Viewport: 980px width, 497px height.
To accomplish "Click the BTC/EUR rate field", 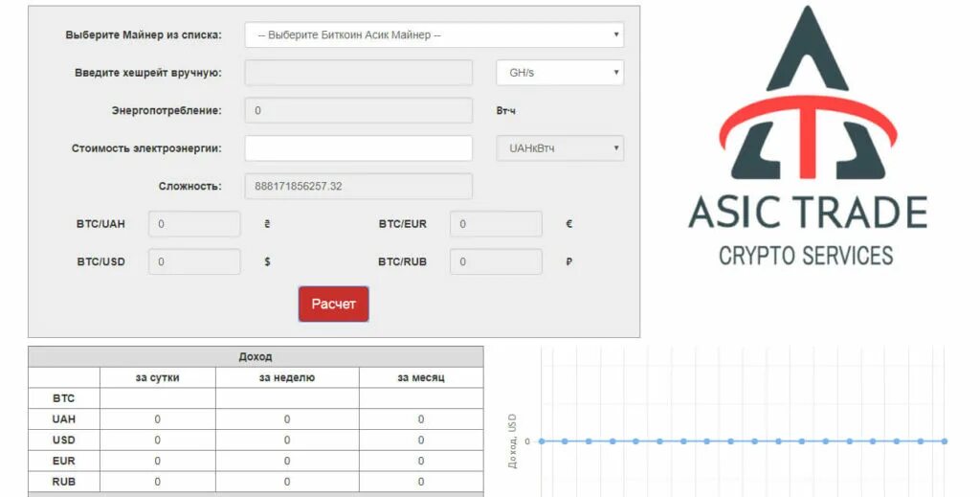I will coord(496,224).
